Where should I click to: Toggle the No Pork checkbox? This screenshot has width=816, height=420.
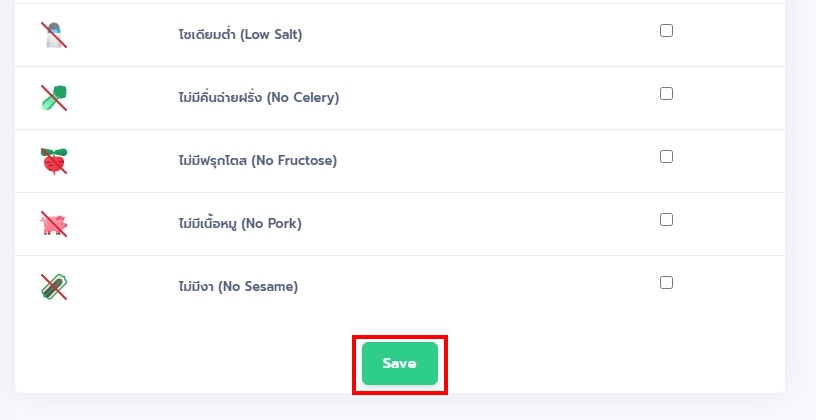pos(666,220)
